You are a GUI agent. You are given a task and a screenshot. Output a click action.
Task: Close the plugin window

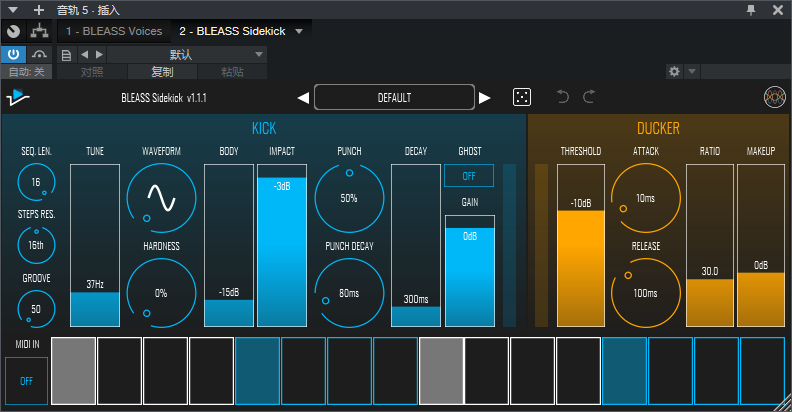778,10
